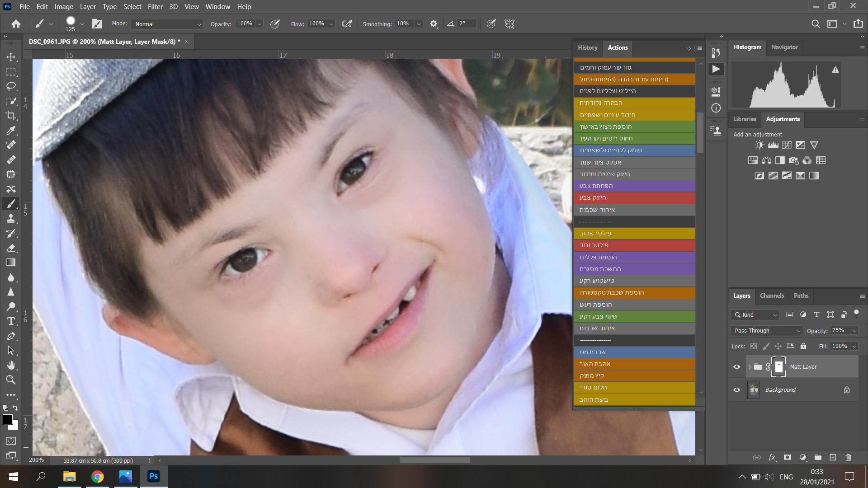
Task: Switch to the Channels tab
Action: 772,296
